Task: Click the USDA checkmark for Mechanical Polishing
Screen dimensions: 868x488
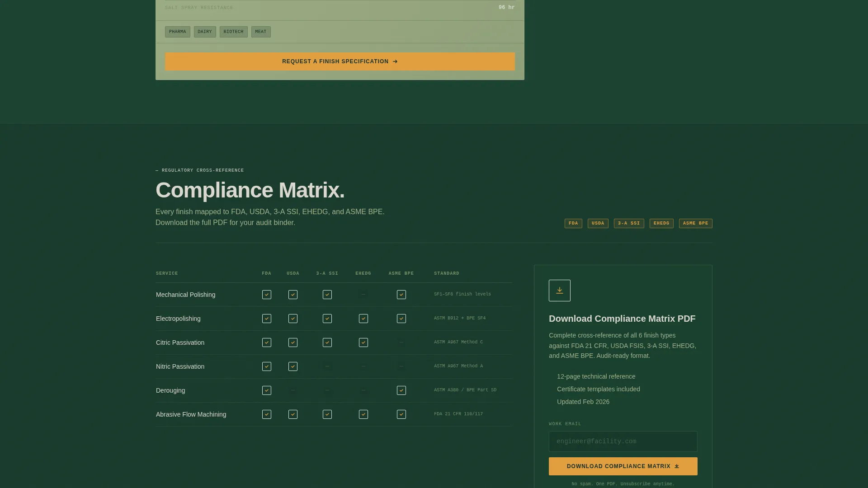Action: 293,295
